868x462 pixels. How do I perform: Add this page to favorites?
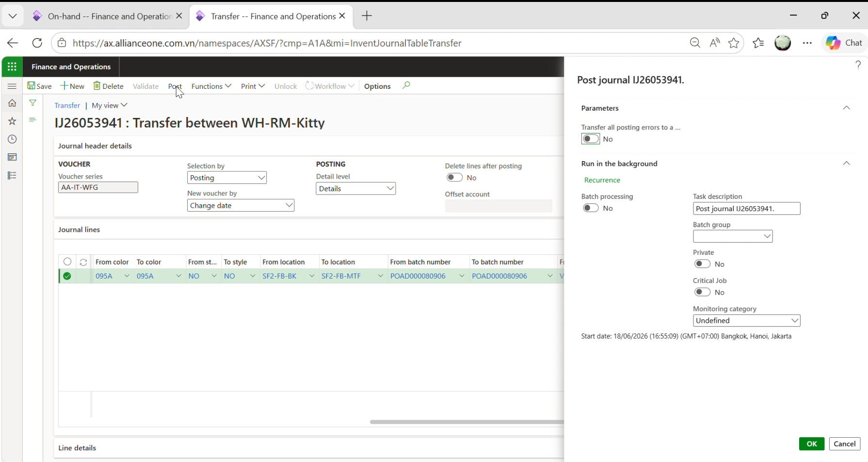(734, 43)
